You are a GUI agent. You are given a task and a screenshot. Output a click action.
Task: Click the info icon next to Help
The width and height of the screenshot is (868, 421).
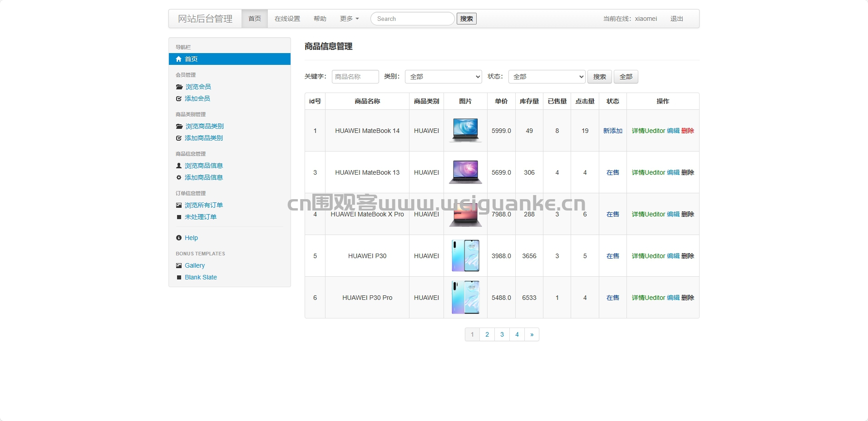179,238
